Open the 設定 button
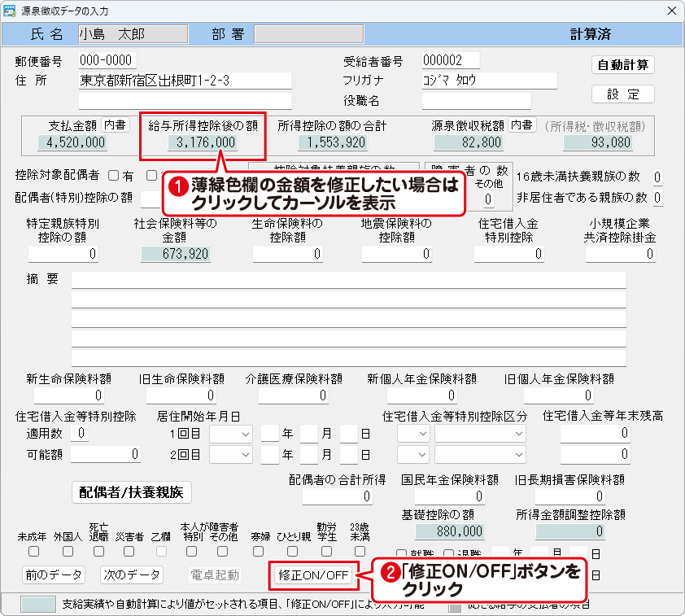 point(622,94)
